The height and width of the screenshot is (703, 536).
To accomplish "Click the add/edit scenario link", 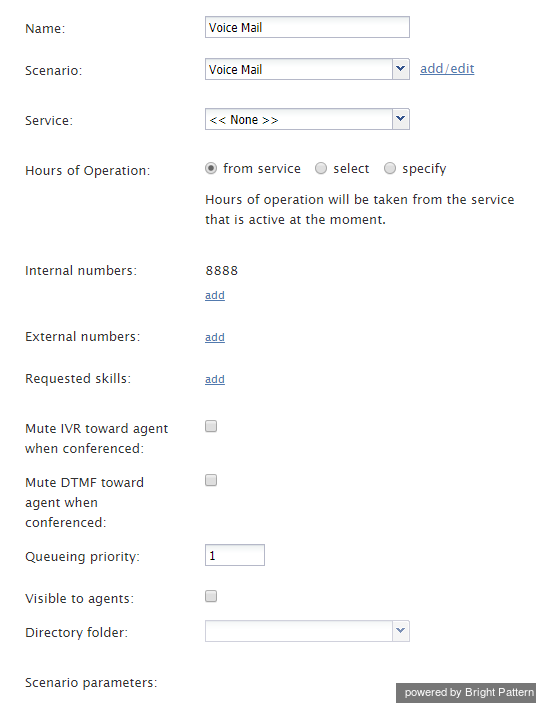I will tap(447, 69).
